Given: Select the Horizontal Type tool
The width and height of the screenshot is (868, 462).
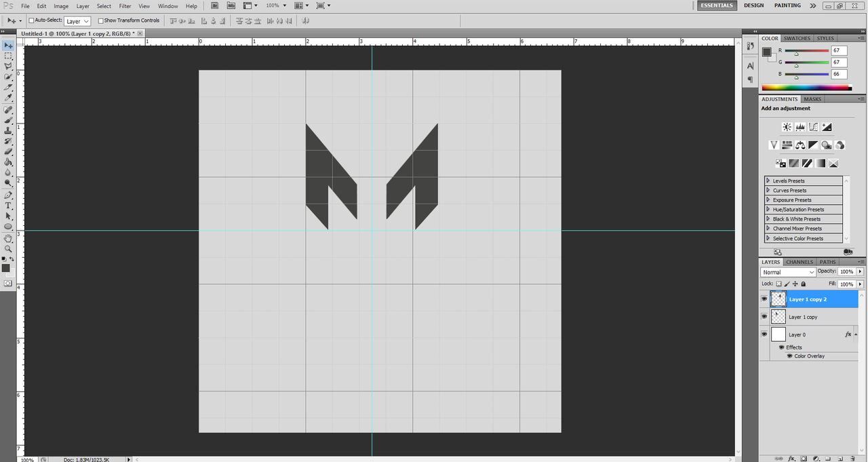Looking at the screenshot, I should click(8, 205).
